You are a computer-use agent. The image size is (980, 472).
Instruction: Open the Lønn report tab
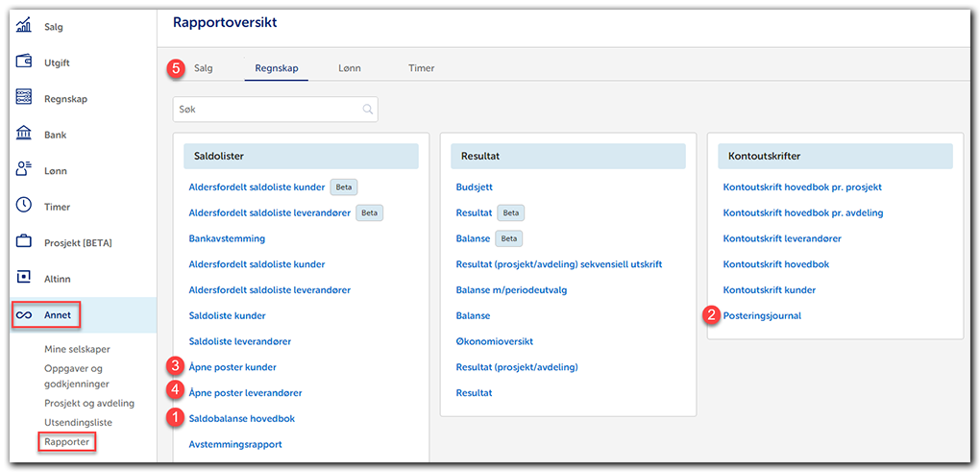[x=350, y=68]
